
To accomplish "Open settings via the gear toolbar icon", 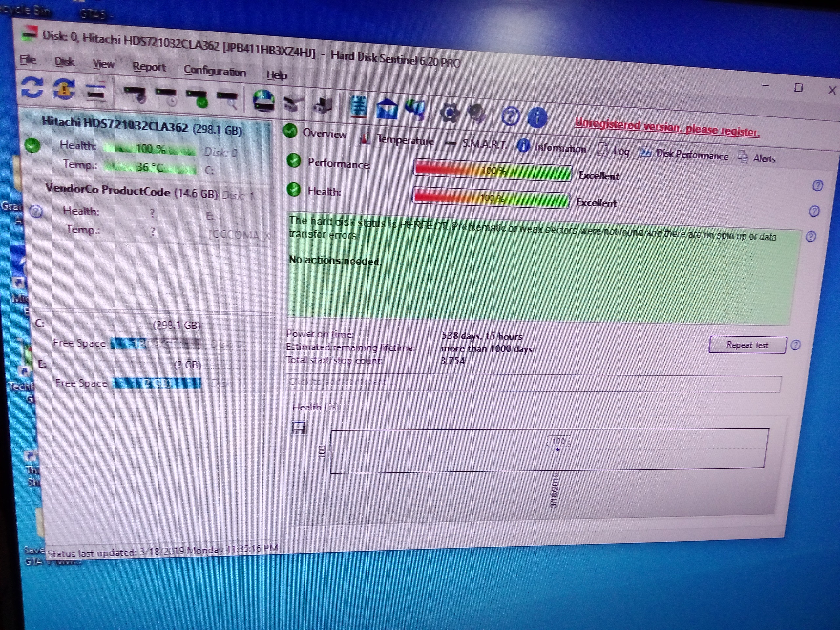I will pos(449,113).
